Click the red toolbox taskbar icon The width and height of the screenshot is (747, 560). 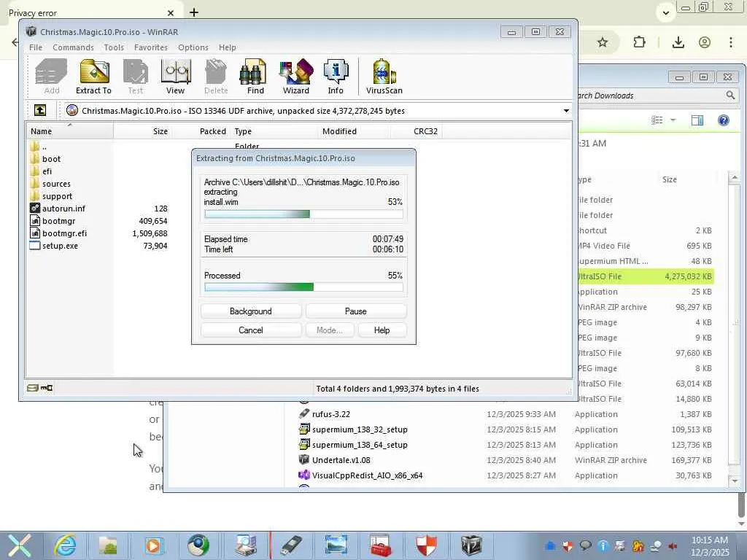(x=381, y=545)
